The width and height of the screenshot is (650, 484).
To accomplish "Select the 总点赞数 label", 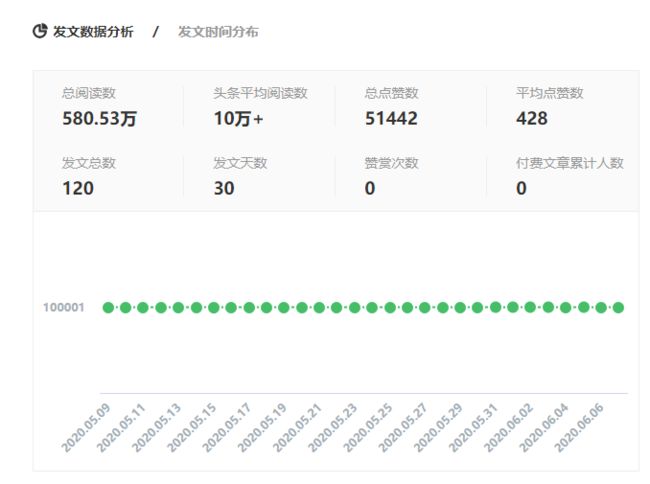I will [x=391, y=93].
